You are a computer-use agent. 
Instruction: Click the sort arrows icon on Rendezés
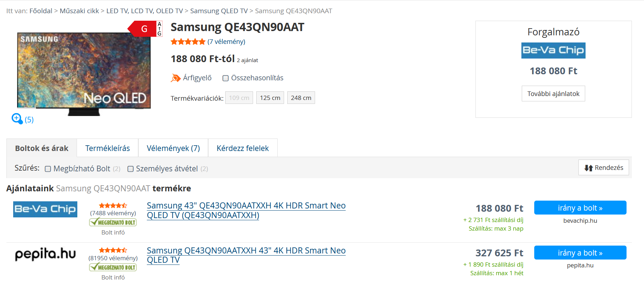588,168
